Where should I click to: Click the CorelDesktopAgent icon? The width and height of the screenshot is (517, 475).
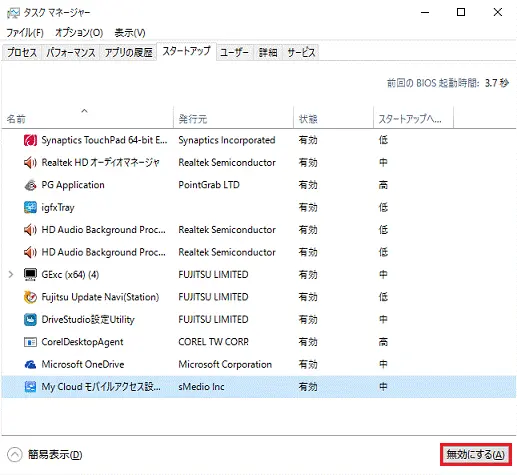pos(30,342)
